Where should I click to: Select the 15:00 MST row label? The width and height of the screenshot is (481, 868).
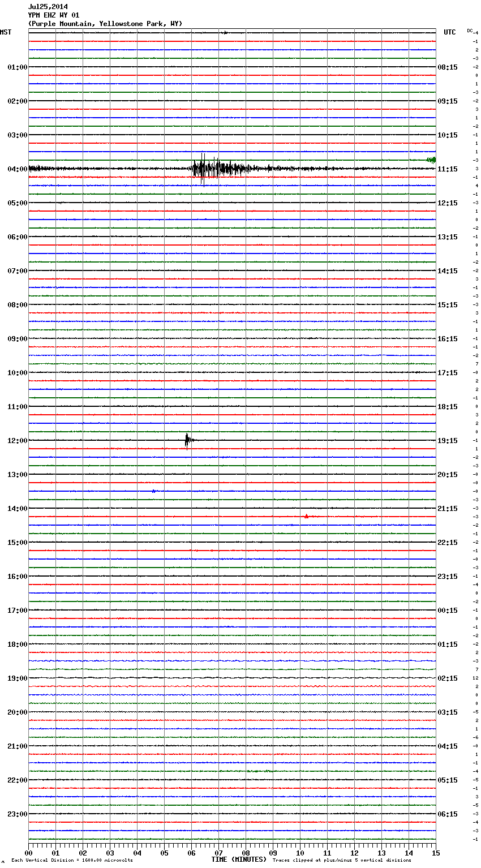tap(17, 543)
